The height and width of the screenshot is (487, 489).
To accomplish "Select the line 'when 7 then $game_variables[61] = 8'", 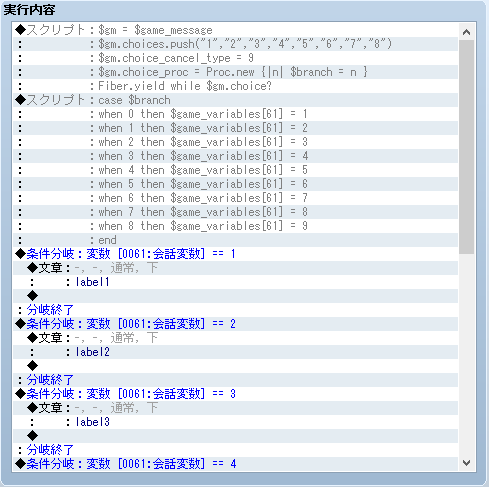I will coord(236,212).
